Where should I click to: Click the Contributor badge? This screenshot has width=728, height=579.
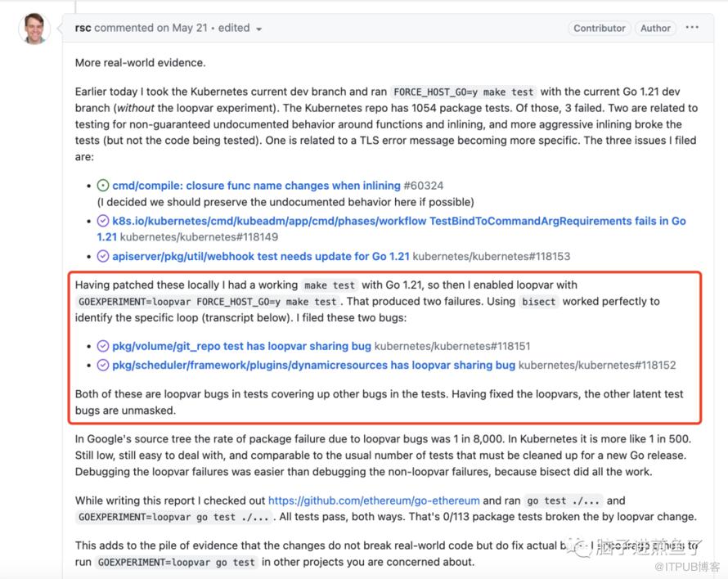click(x=599, y=29)
